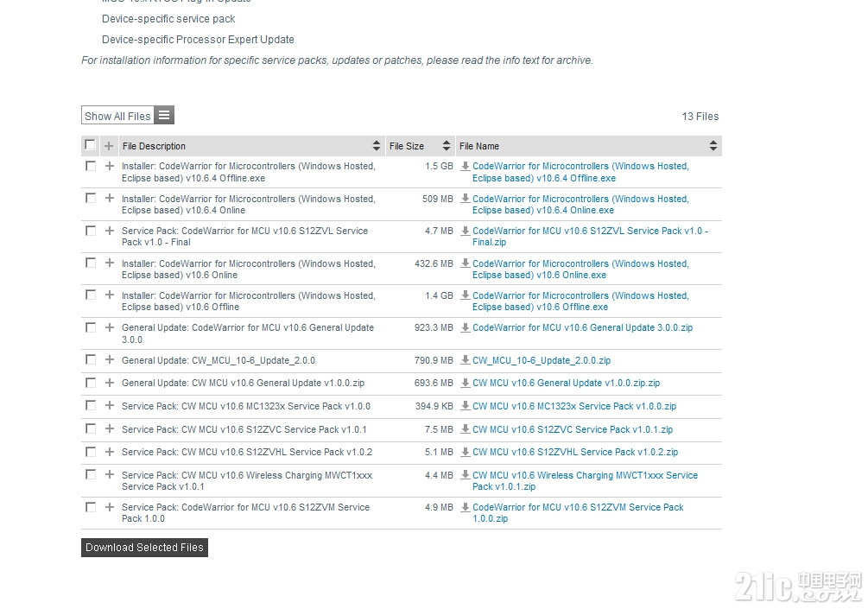Check the S12ZVM Service Pack 1.0.0 box
The width and height of the screenshot is (868, 609).
click(x=91, y=507)
